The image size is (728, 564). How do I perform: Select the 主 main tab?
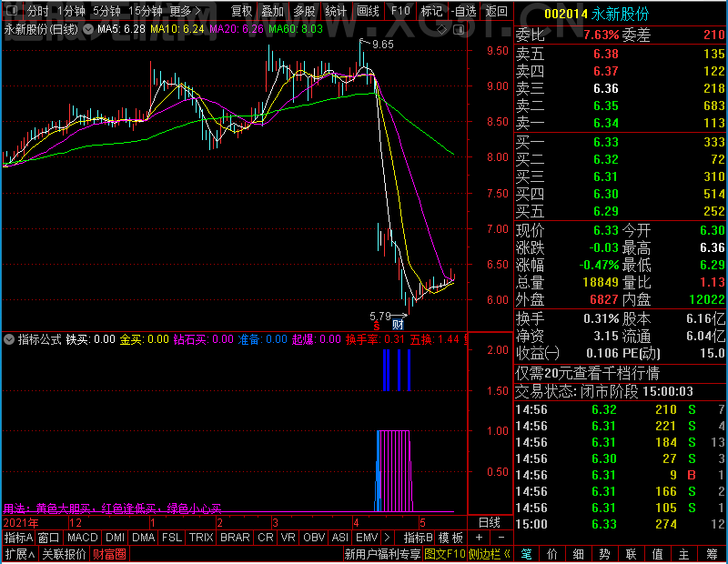[684, 554]
